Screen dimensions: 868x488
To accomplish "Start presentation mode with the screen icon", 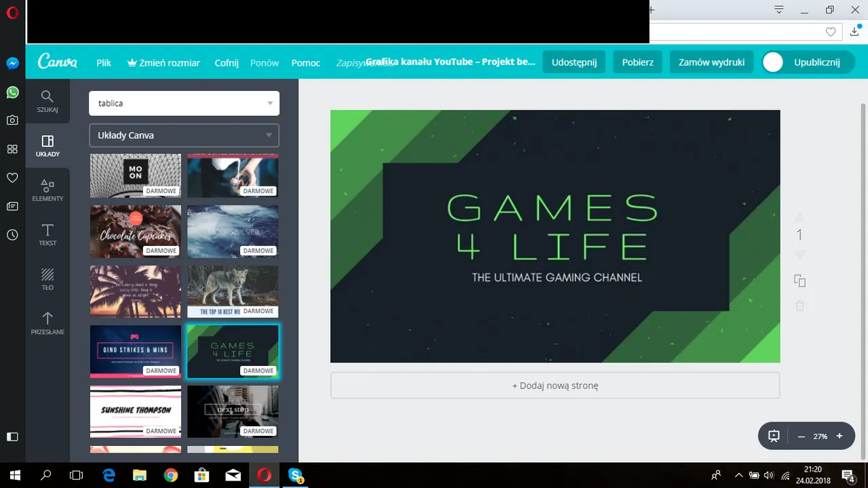I will pos(774,436).
